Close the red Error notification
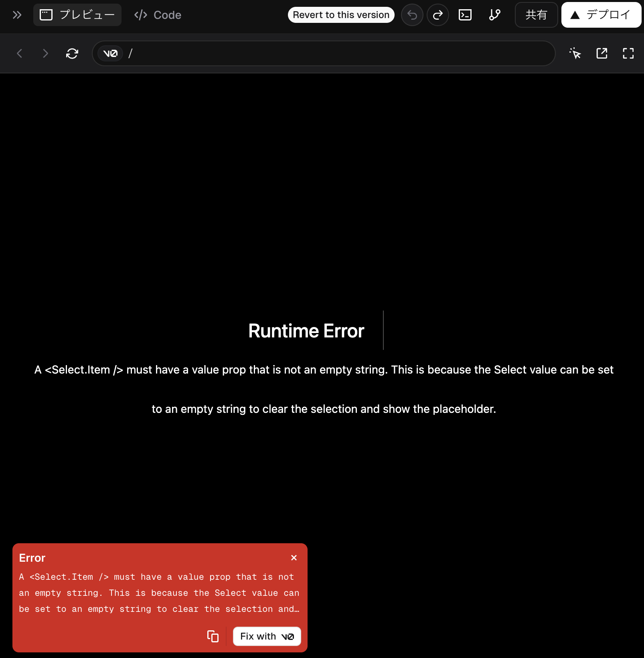This screenshot has width=644, height=658. (294, 558)
